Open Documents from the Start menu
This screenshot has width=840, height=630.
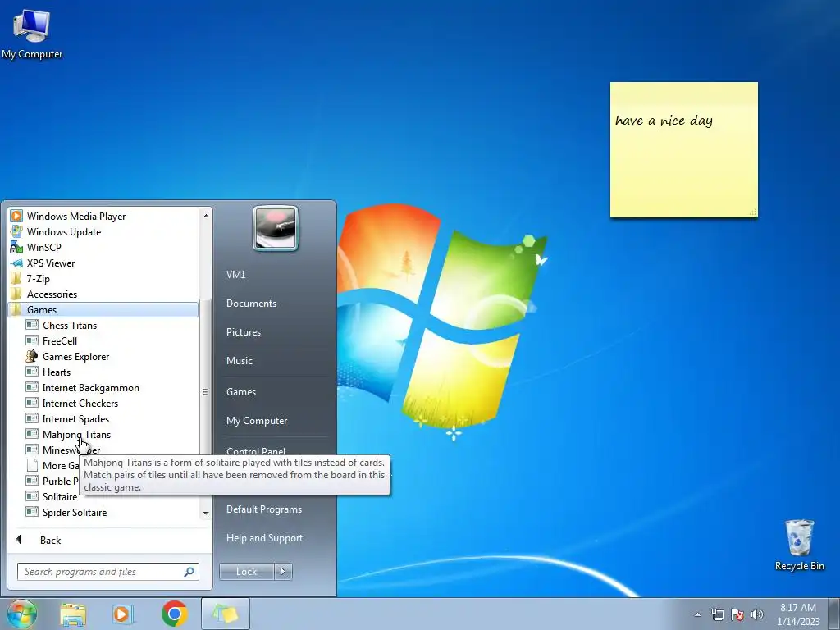tap(251, 304)
